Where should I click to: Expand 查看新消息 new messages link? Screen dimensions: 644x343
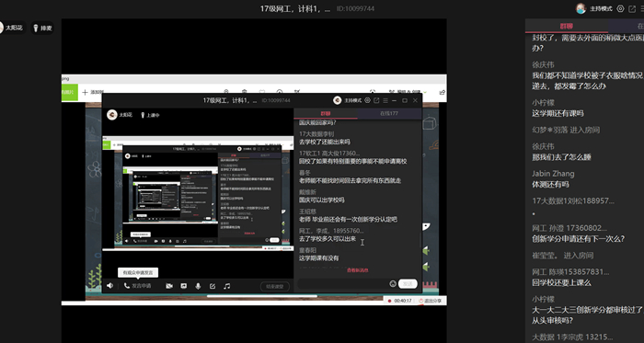[x=358, y=270]
